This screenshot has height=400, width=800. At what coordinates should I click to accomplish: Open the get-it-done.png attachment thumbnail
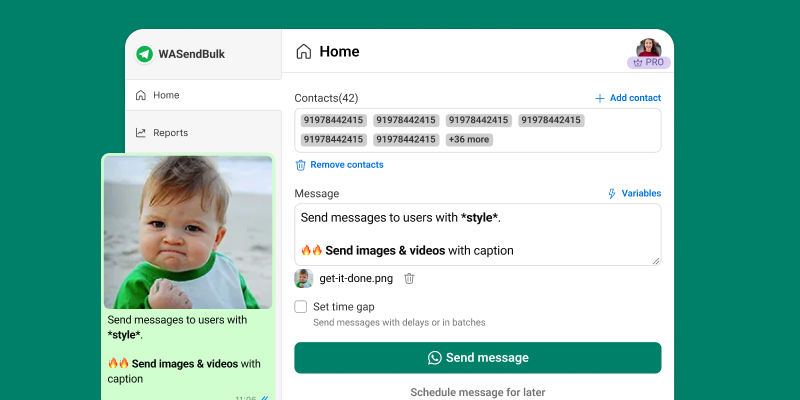click(x=304, y=279)
